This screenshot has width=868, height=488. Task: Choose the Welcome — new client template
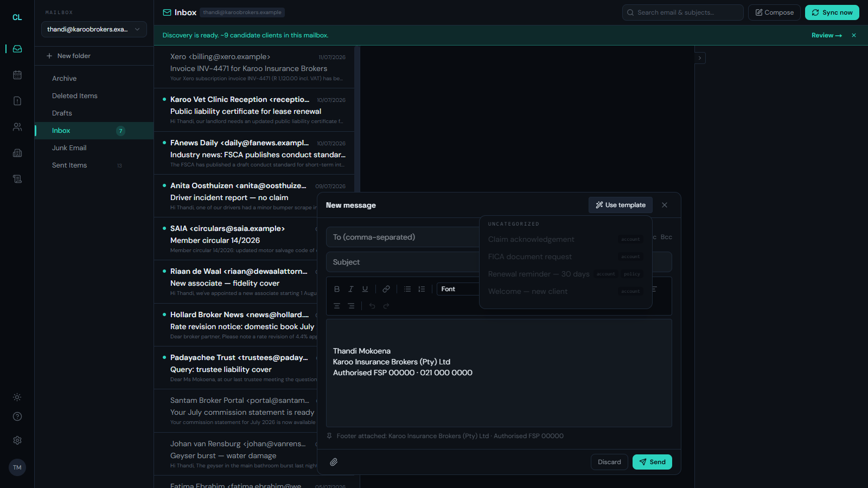coord(565,291)
